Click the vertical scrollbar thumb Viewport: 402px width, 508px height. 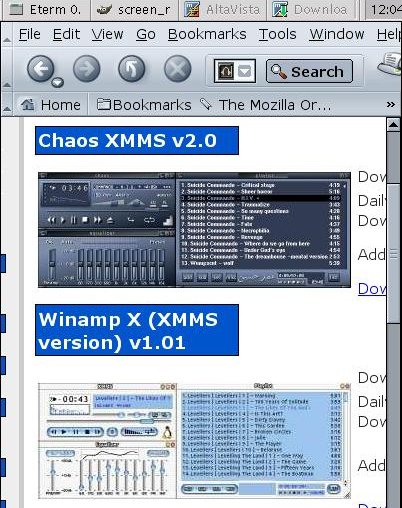[393, 253]
